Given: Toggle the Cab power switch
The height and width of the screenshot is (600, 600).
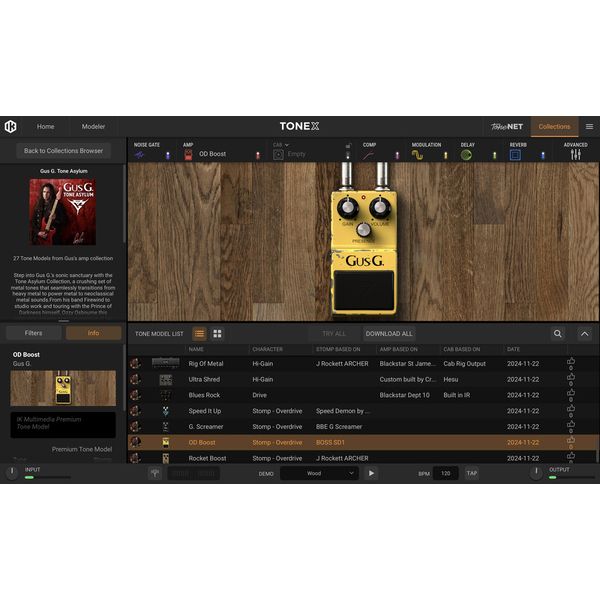Looking at the screenshot, I should pyautogui.click(x=348, y=155).
